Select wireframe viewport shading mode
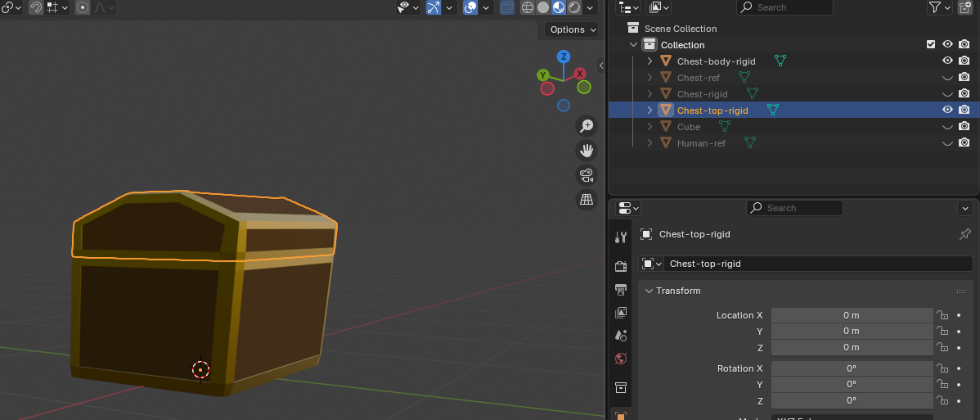980x420 pixels. 528,7
